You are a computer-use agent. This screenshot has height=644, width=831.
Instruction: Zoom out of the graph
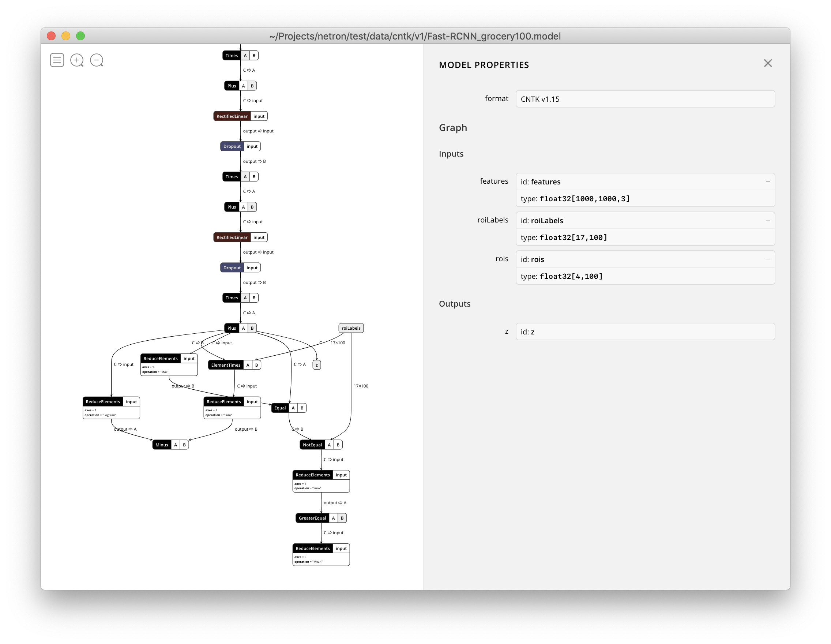97,60
